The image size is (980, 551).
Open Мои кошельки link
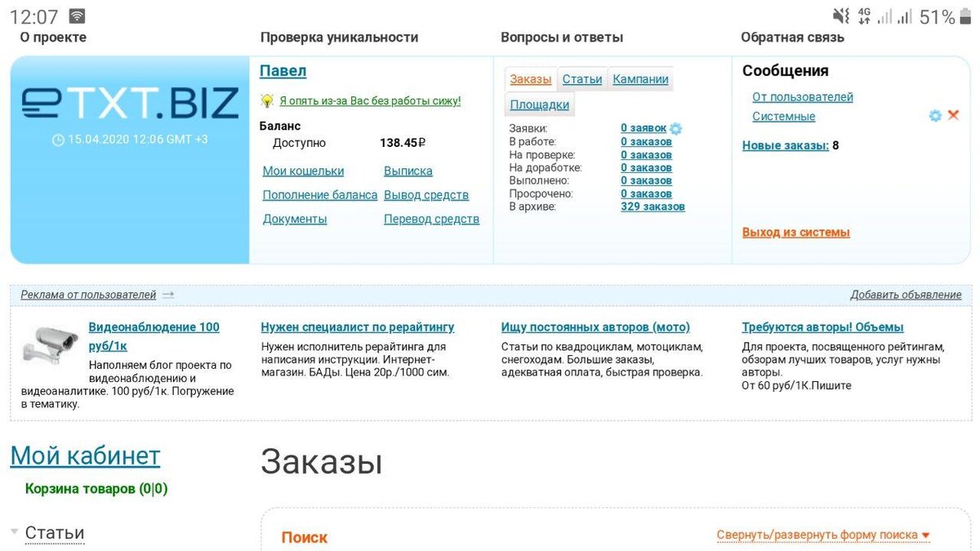[x=303, y=171]
